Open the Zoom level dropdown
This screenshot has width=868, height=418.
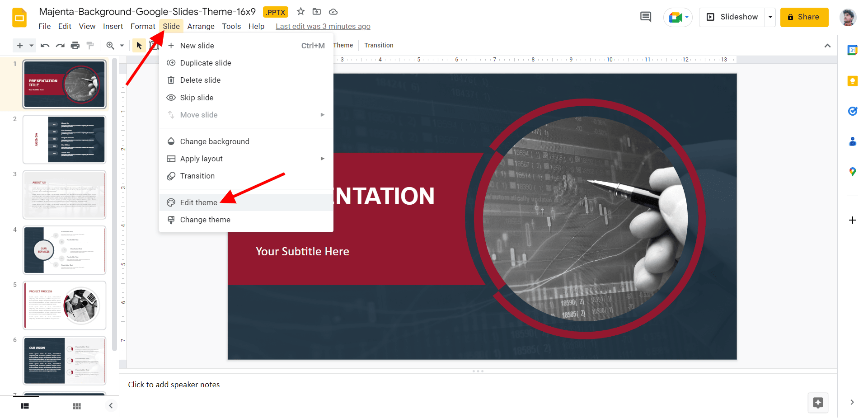(x=122, y=45)
